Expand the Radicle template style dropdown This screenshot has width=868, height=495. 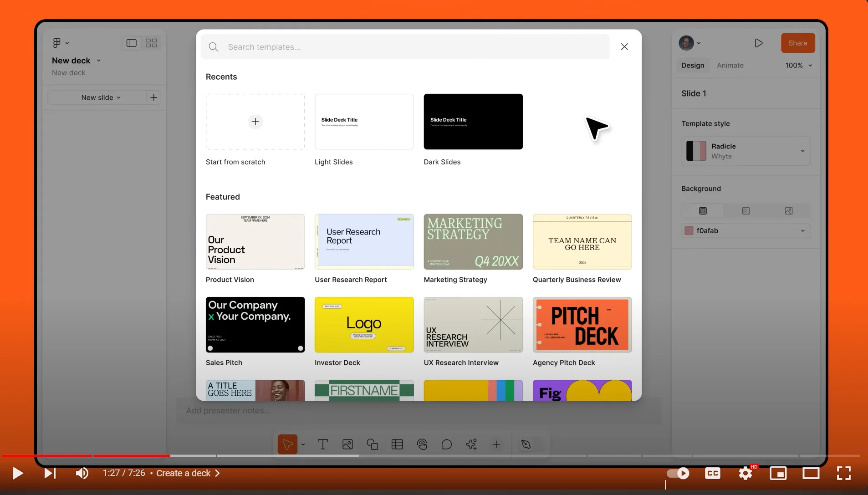[803, 151]
